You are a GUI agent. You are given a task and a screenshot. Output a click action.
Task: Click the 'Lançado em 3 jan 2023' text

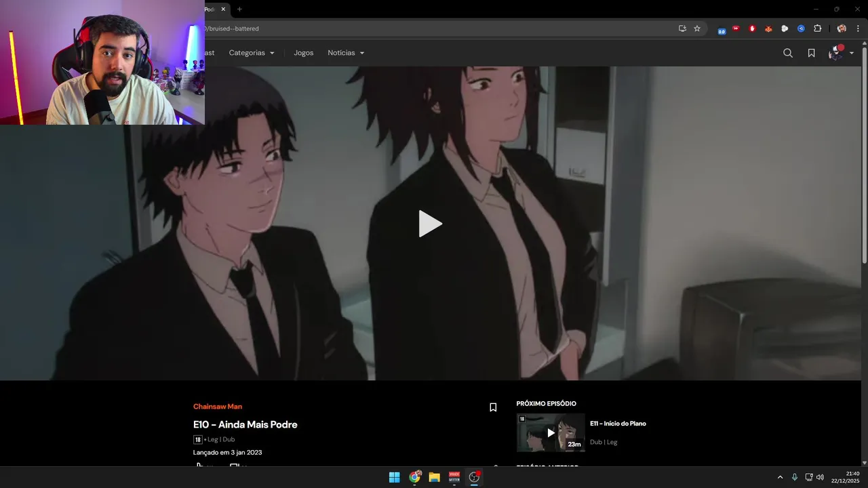227,452
